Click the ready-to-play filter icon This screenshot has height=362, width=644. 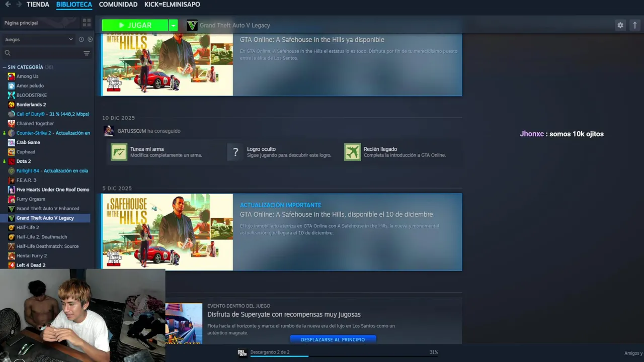tap(90, 39)
